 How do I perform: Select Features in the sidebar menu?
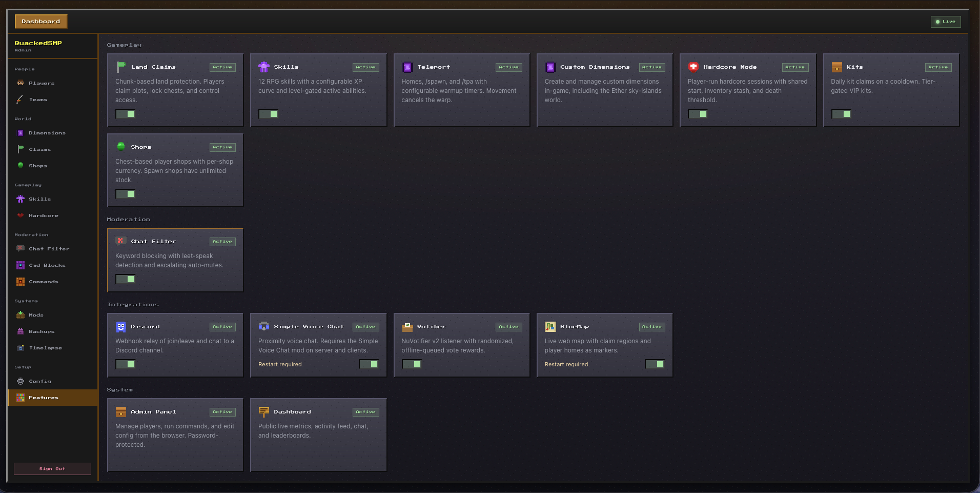point(53,398)
